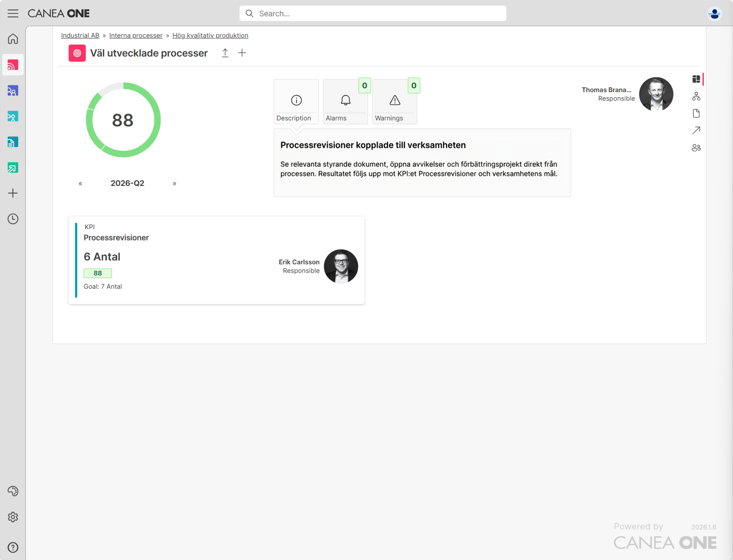Go to next period after 2026-Q2
This screenshot has height=560, width=733.
pyautogui.click(x=174, y=184)
